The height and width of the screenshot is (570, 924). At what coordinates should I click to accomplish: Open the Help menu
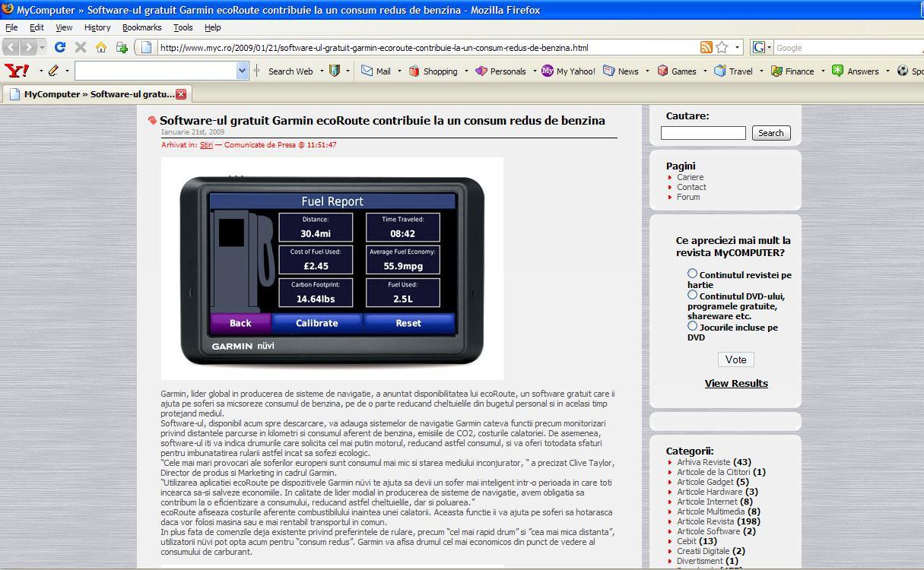[213, 27]
